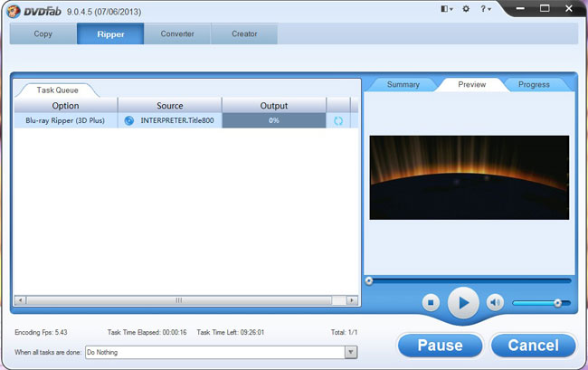The image size is (588, 370).
Task: Play the video preview
Action: [x=463, y=302]
